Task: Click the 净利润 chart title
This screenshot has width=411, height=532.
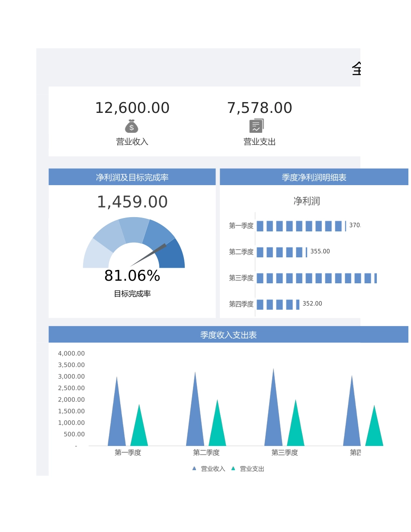Action: point(306,201)
